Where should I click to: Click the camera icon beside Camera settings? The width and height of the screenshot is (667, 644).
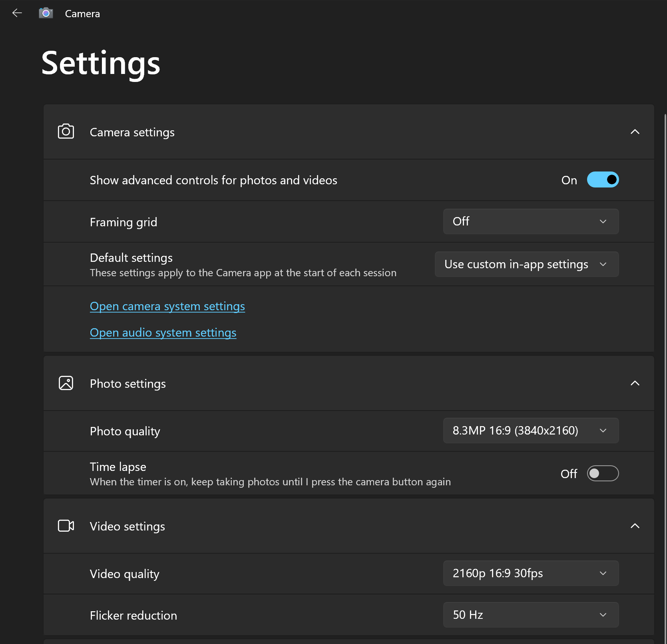(x=66, y=132)
